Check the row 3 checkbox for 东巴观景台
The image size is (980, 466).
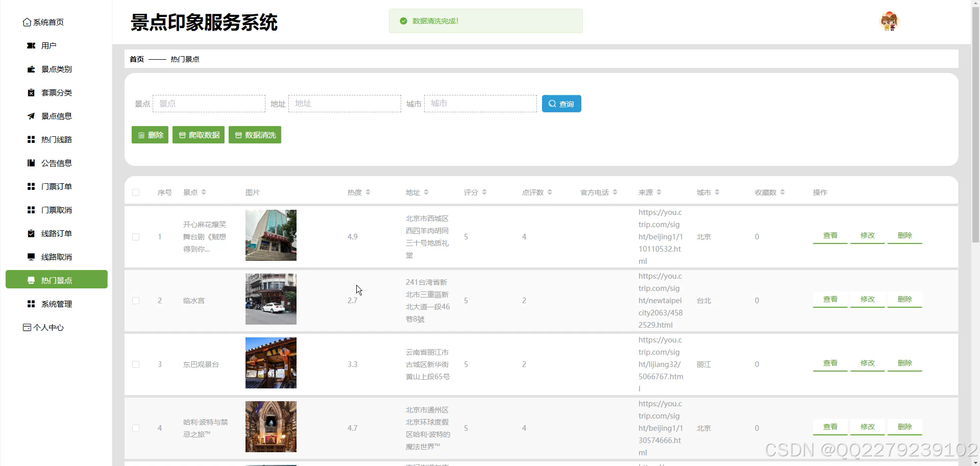click(x=136, y=364)
